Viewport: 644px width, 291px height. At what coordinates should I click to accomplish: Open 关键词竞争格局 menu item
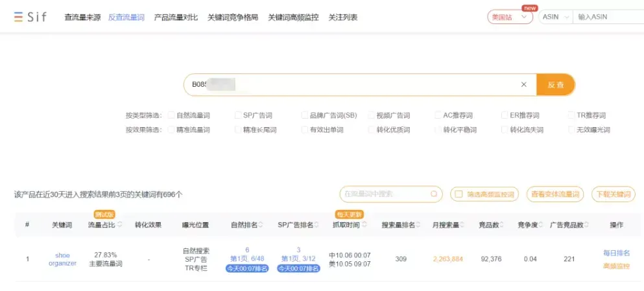[x=233, y=17]
